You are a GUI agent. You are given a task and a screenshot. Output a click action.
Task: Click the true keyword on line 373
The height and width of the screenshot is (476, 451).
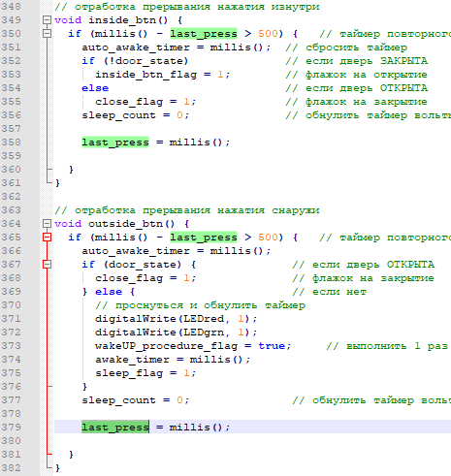pyautogui.click(x=272, y=346)
